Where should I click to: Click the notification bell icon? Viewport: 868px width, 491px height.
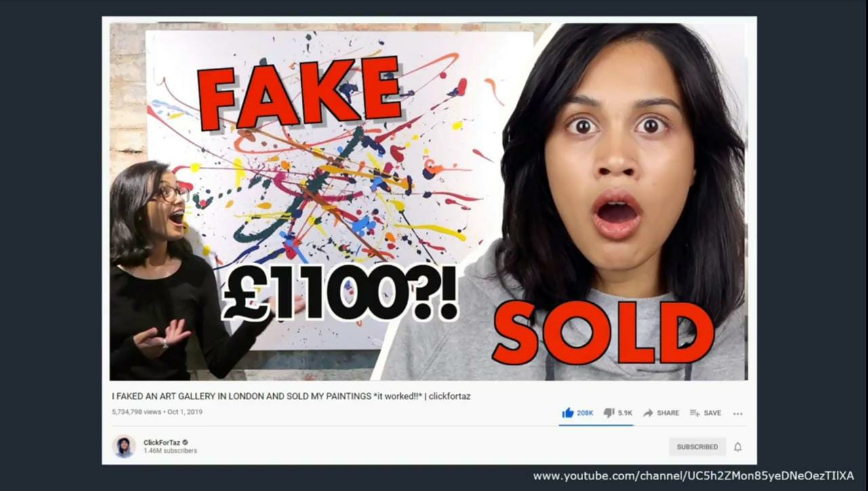(x=738, y=446)
